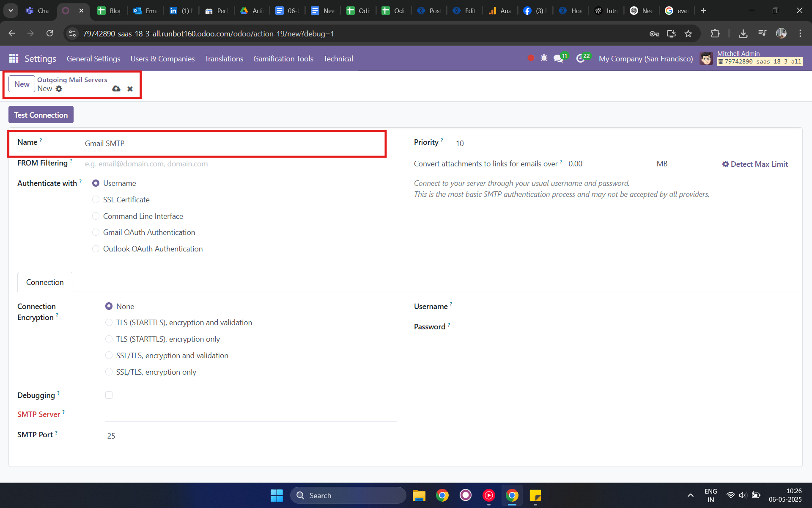The image size is (812, 508).
Task: Click the debug bug icon in navbar
Action: click(x=544, y=58)
